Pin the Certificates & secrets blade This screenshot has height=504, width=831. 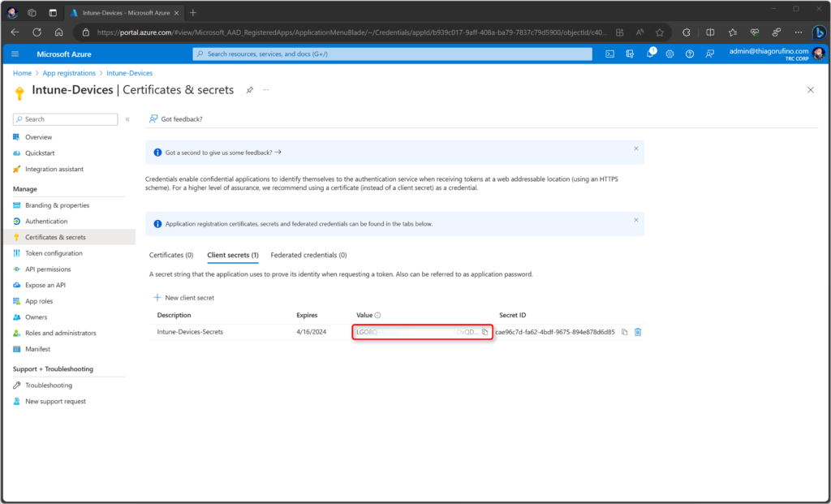[249, 90]
